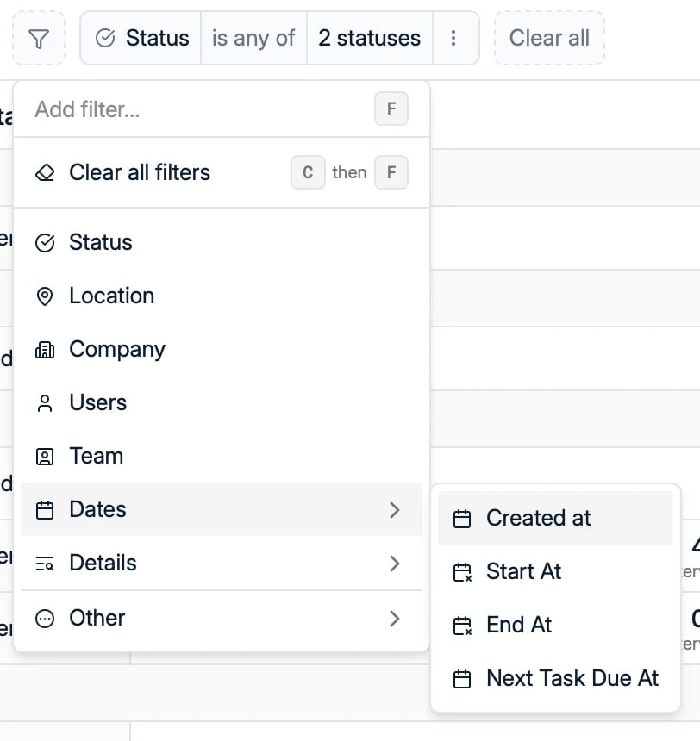Click the portrait icon beside Team
700x741 pixels.
click(45, 457)
